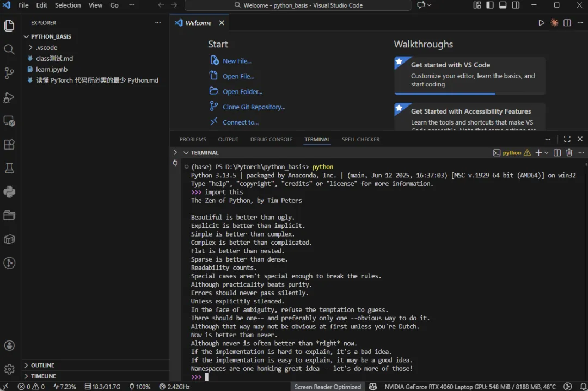Screen dimensions: 588x391
Task: Click Open Folder... link
Action: tap(243, 92)
